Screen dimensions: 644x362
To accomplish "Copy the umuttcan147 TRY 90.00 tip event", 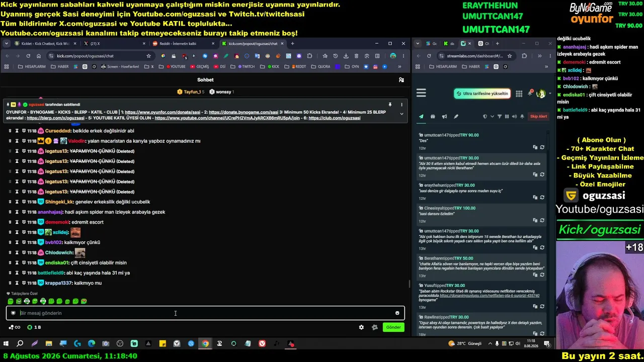I will coord(535,147).
